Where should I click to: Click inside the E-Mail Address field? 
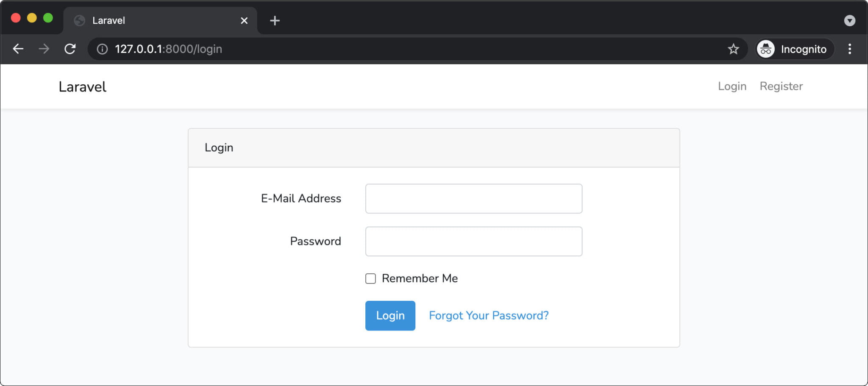[473, 198]
